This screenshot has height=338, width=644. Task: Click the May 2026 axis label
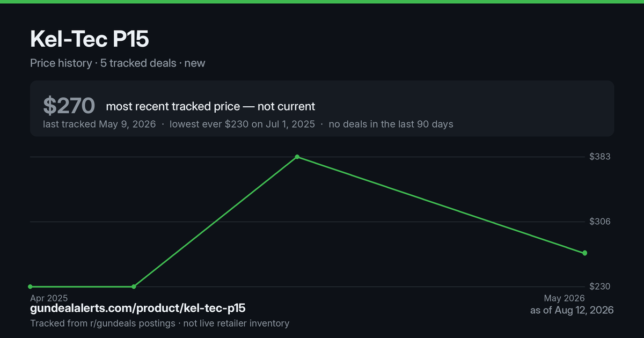click(x=564, y=298)
